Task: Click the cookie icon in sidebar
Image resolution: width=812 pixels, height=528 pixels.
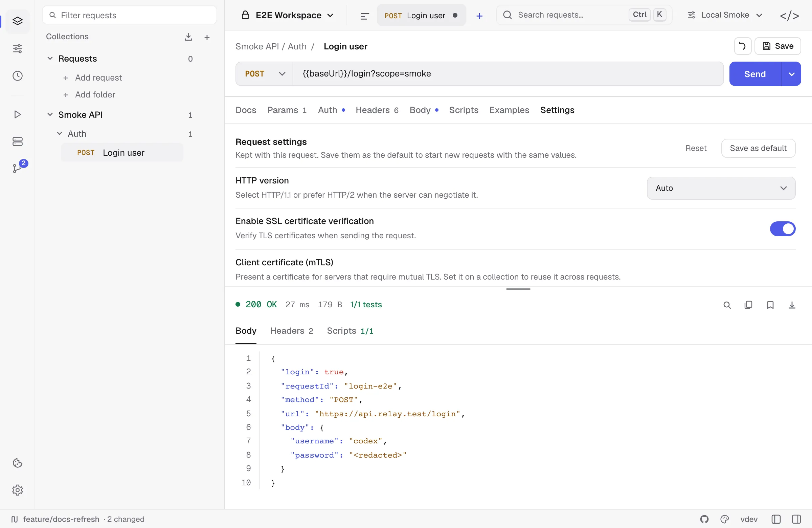Action: tap(17, 463)
